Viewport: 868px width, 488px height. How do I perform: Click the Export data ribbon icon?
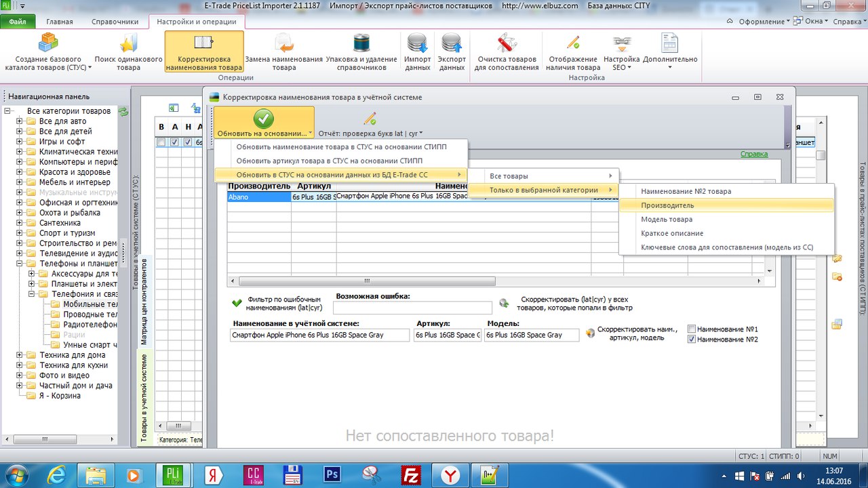452,52
